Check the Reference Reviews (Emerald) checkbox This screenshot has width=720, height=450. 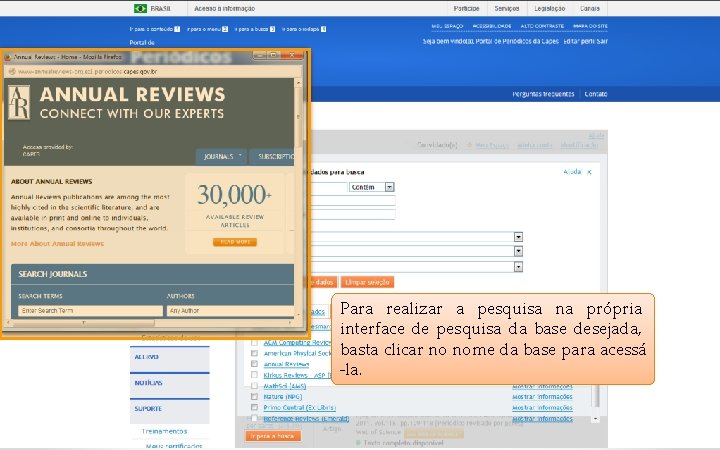pyautogui.click(x=254, y=418)
